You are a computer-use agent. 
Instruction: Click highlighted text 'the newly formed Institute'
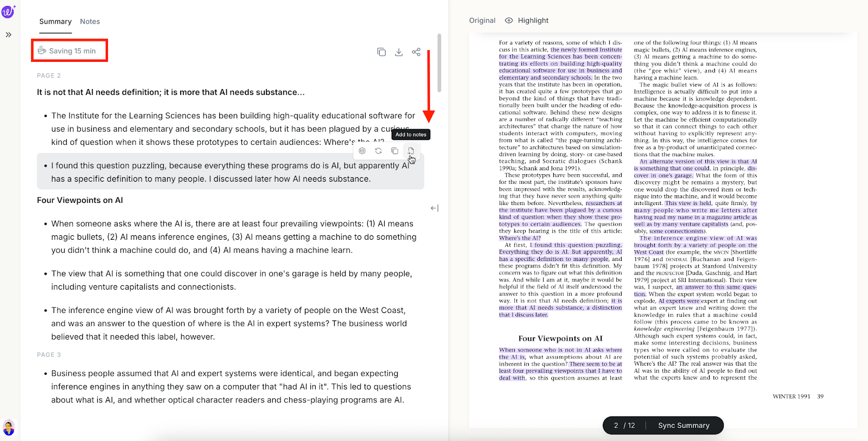coord(586,49)
